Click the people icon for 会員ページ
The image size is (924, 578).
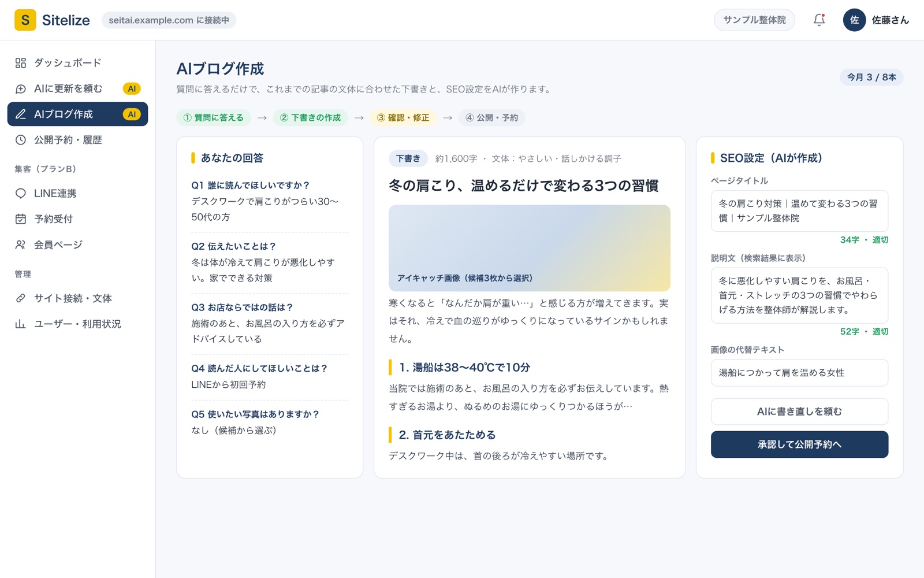point(21,245)
